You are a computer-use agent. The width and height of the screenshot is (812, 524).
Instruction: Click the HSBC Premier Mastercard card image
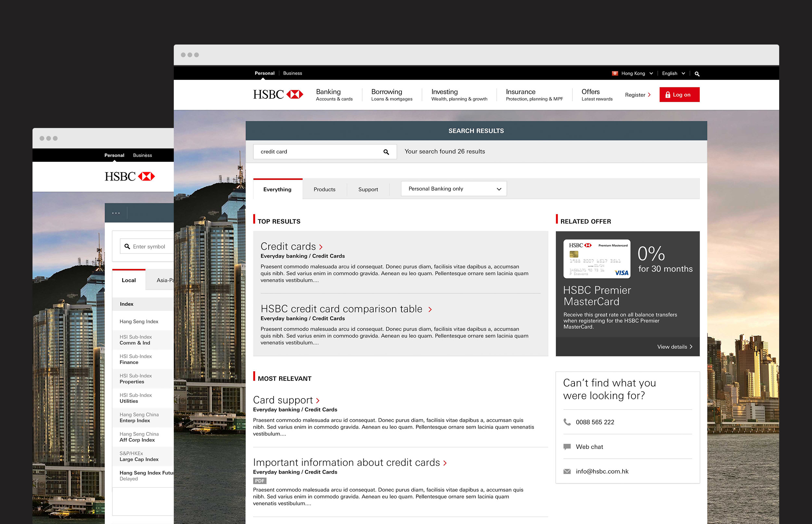click(597, 259)
